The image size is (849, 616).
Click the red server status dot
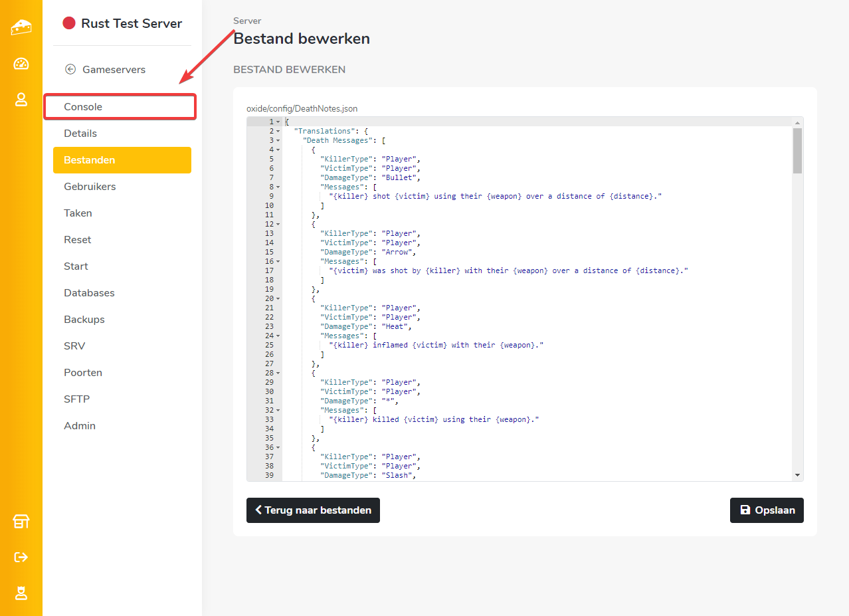coord(69,23)
